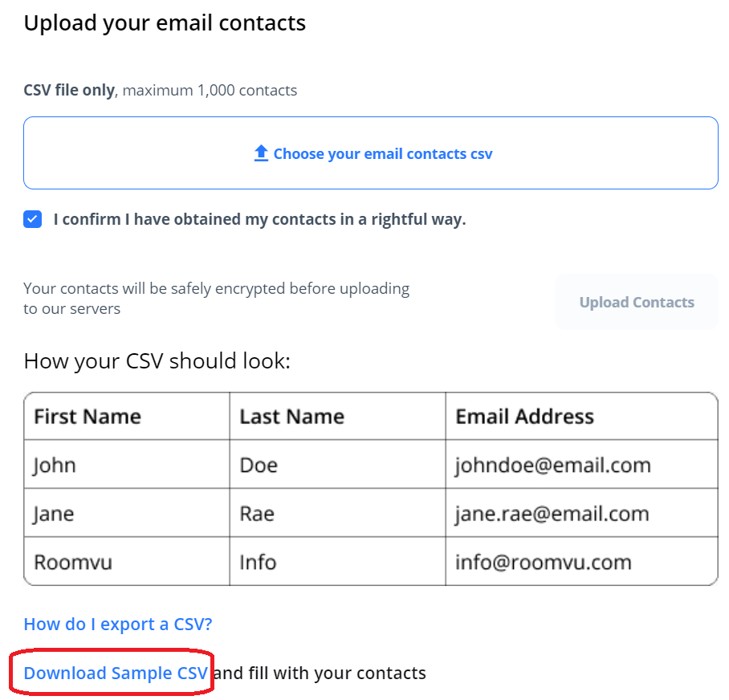This screenshot has height=700, width=729.
Task: Select the 'Roomvu' cell in the table
Action: pyautogui.click(x=73, y=561)
